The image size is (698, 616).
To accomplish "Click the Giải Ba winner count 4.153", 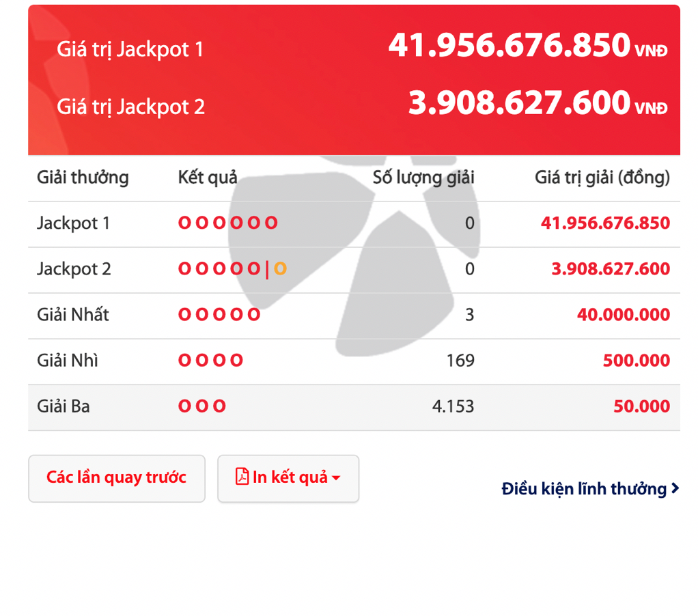I will pyautogui.click(x=453, y=406).
